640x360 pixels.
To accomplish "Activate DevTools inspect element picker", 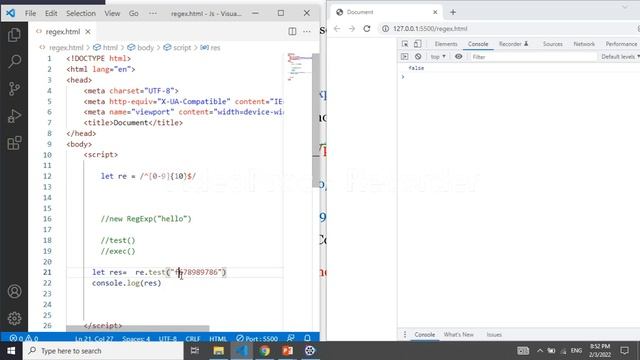I will click(405, 44).
